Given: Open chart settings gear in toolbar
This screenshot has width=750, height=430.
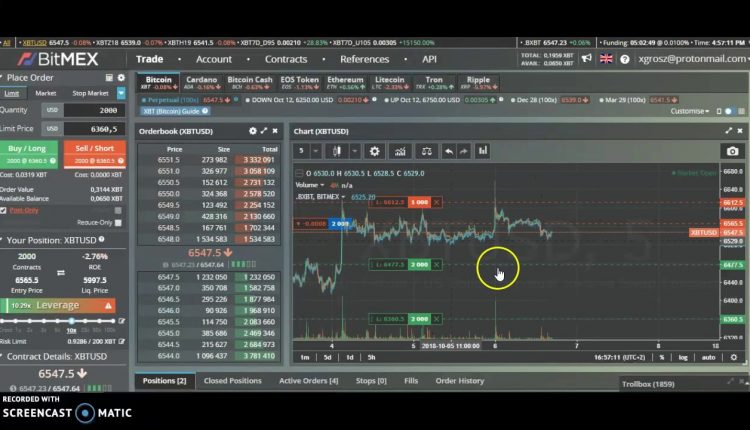Looking at the screenshot, I should click(375, 151).
